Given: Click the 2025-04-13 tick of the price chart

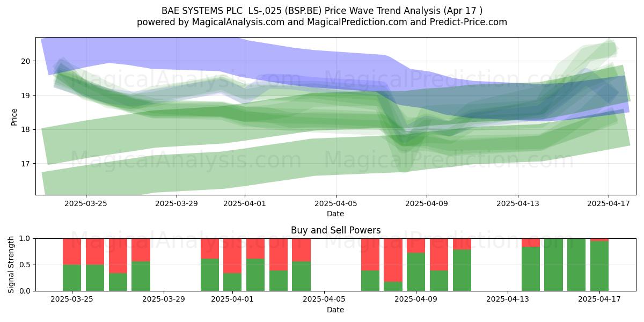Looking at the screenshot, I should (x=517, y=203).
